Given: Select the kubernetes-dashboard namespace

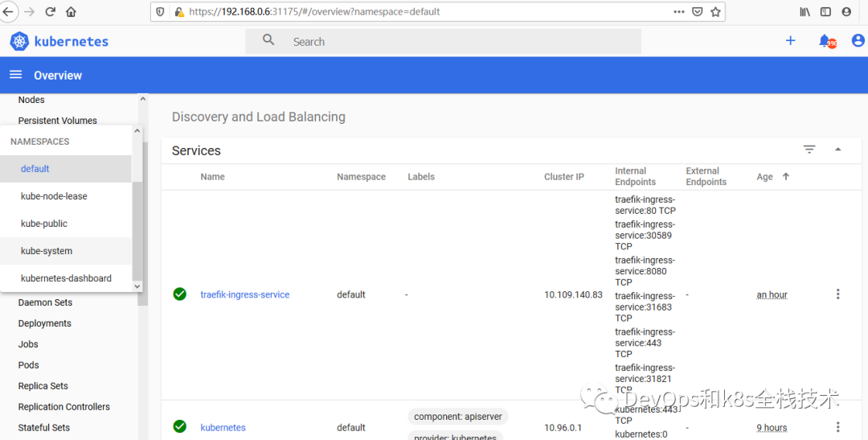Looking at the screenshot, I should coord(65,278).
